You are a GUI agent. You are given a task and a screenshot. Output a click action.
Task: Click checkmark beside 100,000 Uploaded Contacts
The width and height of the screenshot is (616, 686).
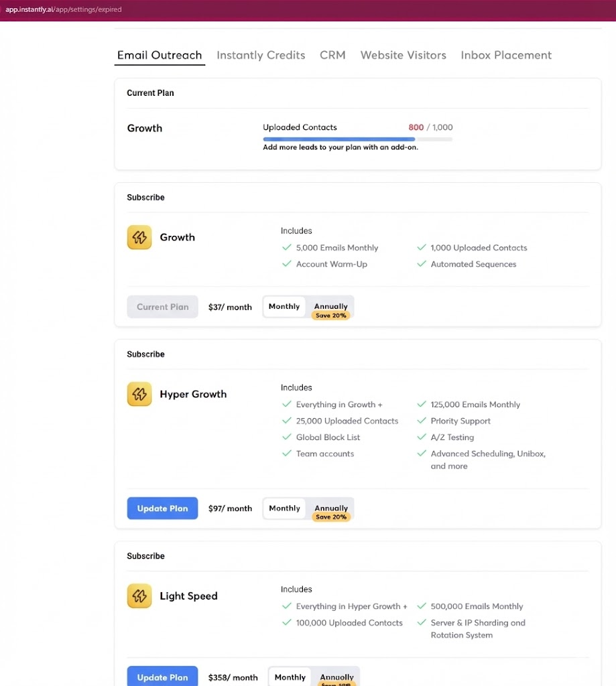click(287, 622)
